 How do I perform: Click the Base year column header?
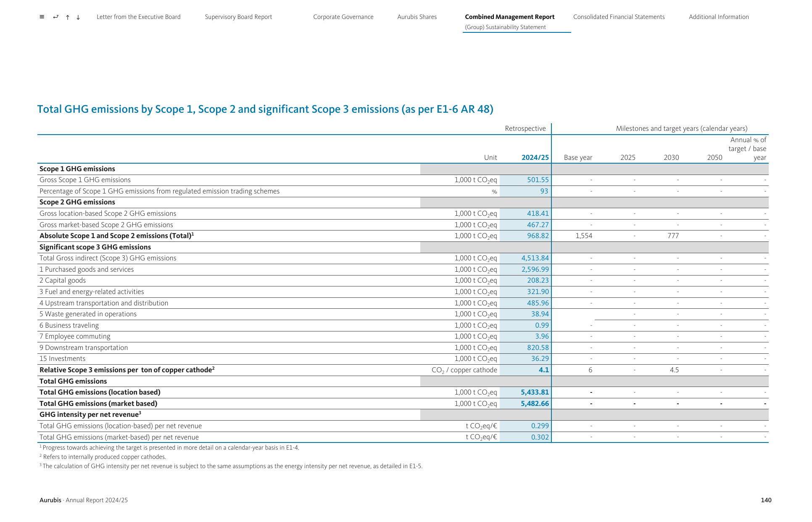tap(578, 158)
